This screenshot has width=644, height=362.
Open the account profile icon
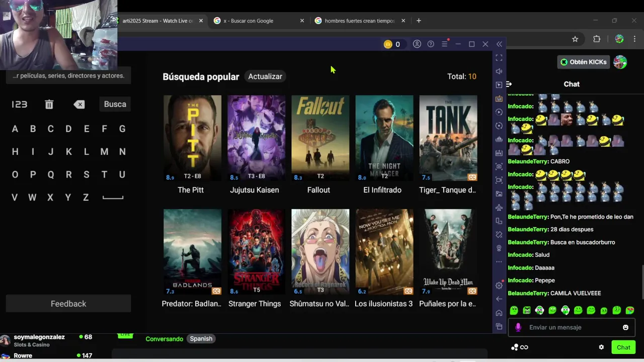coord(417,44)
